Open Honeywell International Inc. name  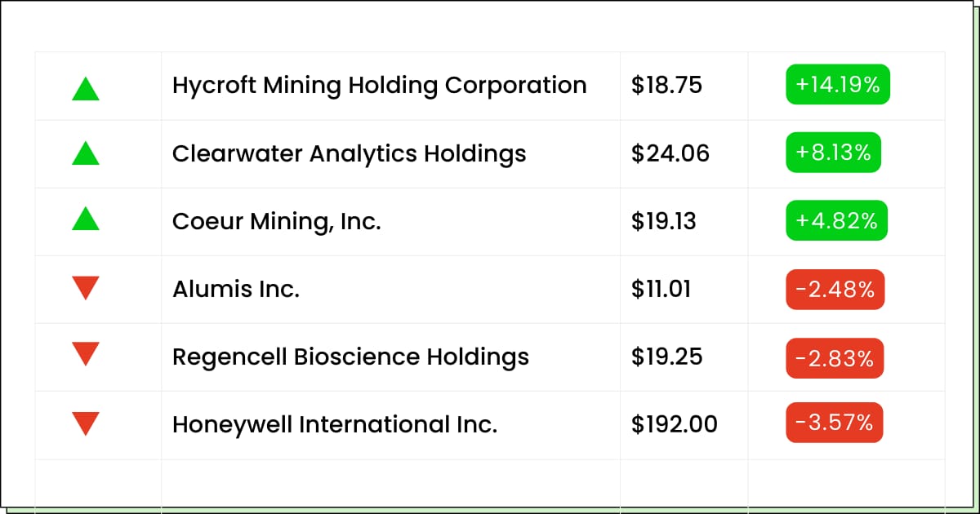(x=335, y=424)
